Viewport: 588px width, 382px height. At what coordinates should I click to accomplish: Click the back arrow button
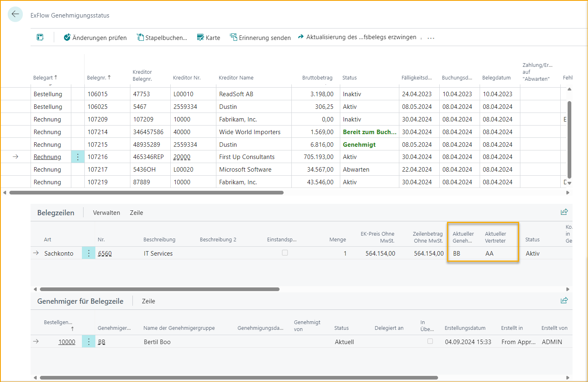tap(15, 15)
